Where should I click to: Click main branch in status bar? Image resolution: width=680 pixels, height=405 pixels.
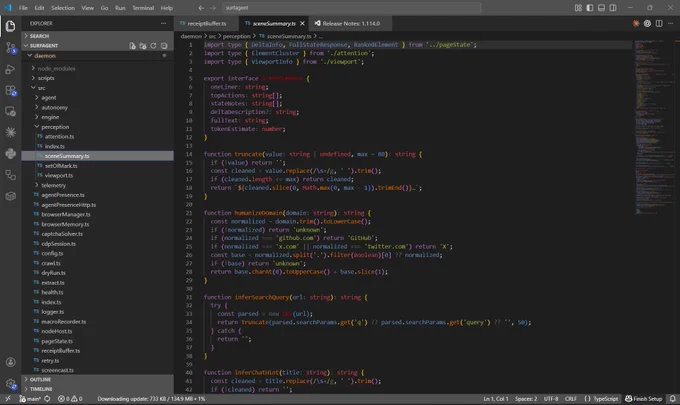pyautogui.click(x=30, y=398)
